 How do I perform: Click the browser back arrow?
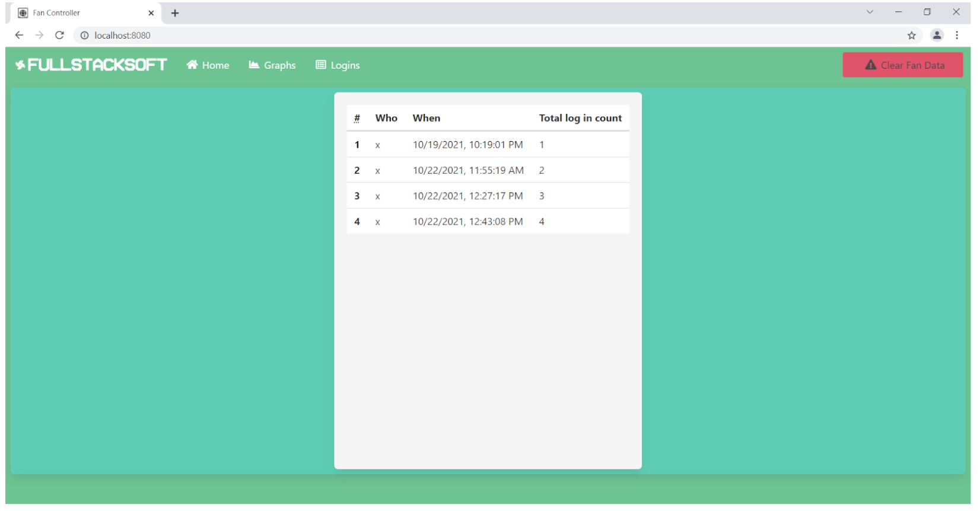tap(19, 35)
